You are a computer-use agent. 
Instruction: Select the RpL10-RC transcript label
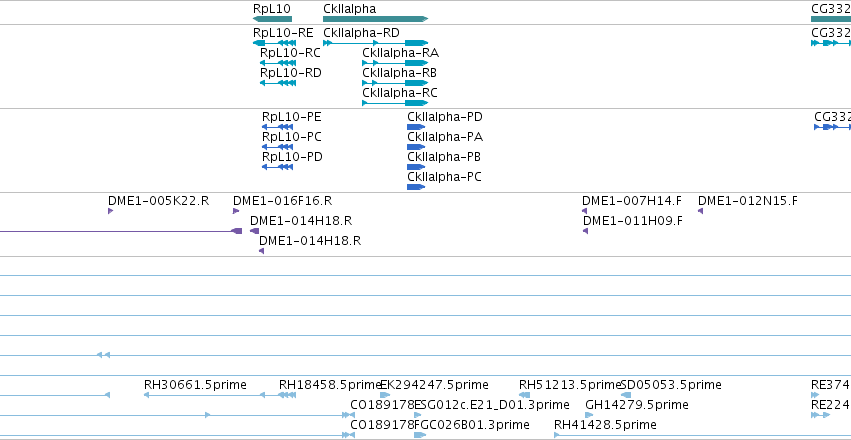(x=290, y=53)
